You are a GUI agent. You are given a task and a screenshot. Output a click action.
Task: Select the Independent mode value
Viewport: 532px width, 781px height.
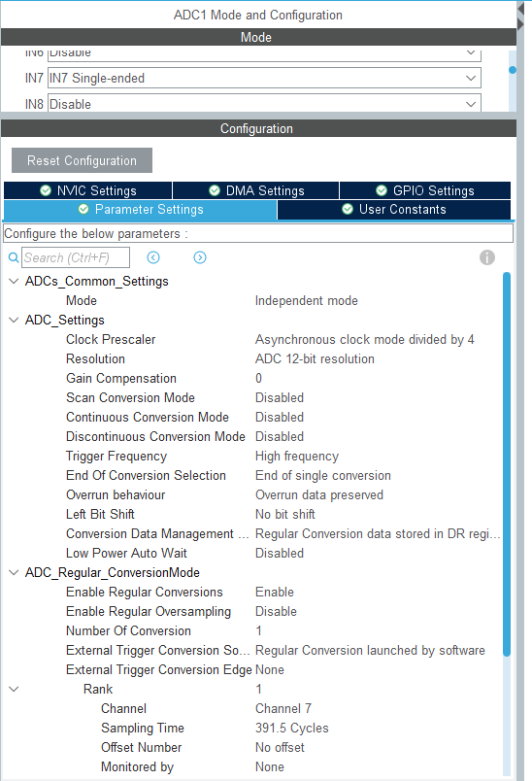[x=307, y=301]
